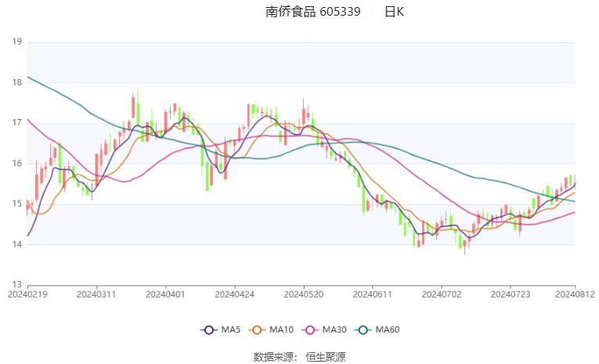
Task: Click the 19 price axis label
Action: click(x=16, y=42)
